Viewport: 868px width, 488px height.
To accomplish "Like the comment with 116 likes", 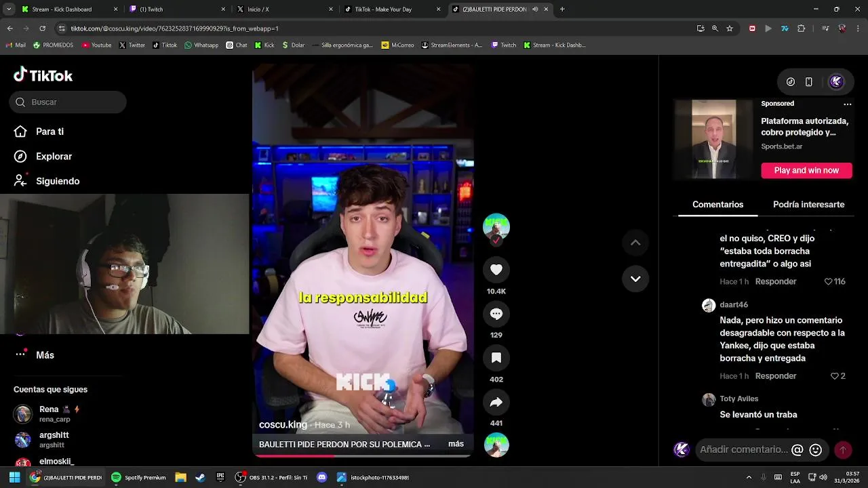I will 828,281.
